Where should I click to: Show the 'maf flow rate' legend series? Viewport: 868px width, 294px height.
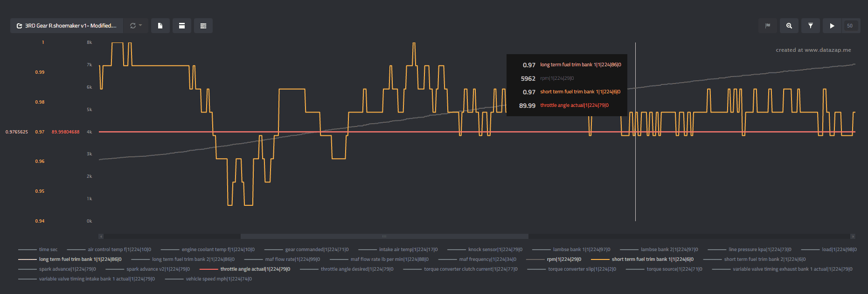click(282, 259)
